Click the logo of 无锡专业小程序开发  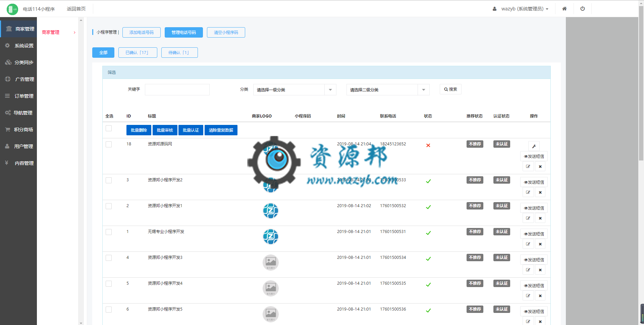[271, 237]
